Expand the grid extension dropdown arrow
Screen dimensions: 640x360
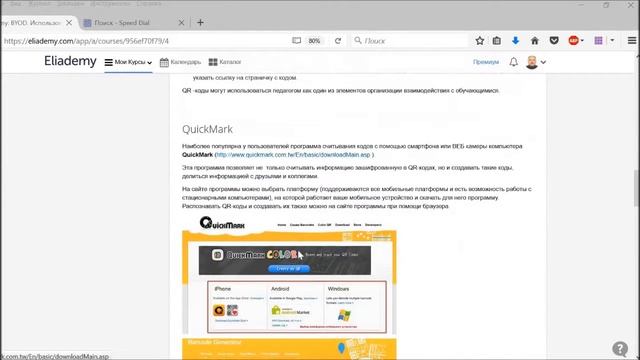point(612,40)
